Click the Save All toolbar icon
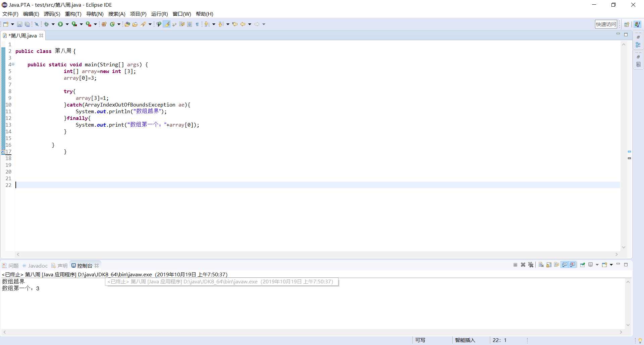The height and width of the screenshot is (345, 644). click(27, 24)
